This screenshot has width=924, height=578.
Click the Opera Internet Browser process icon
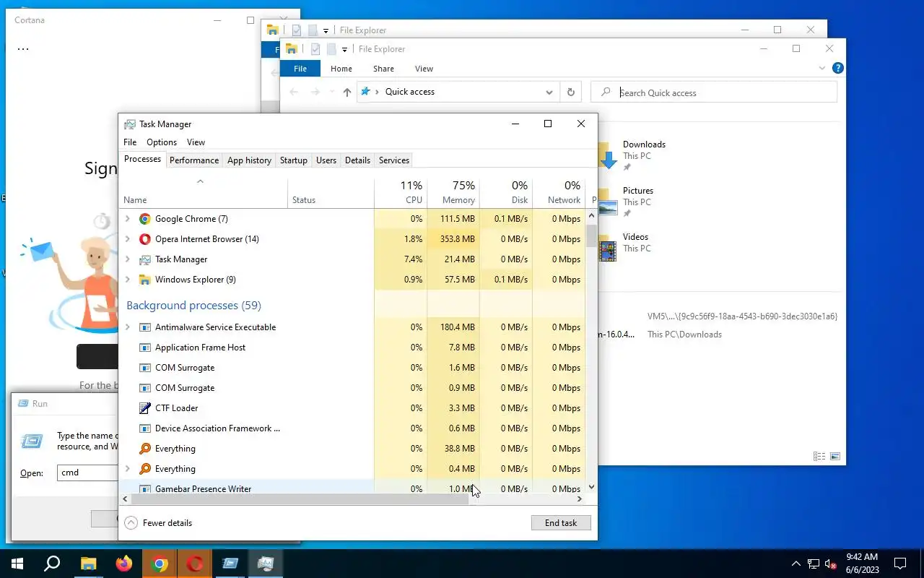(145, 239)
